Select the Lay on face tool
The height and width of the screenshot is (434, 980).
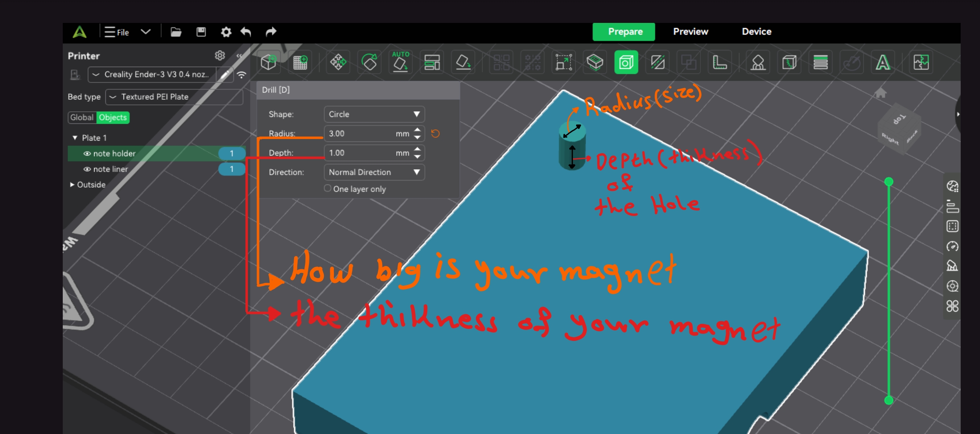(463, 62)
